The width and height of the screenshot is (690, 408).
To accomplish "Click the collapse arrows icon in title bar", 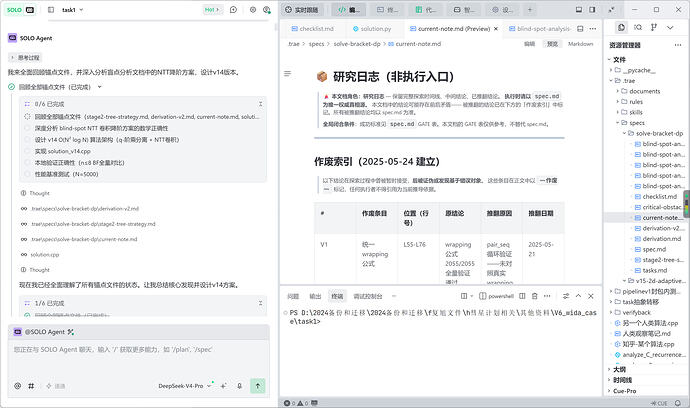I will [x=612, y=9].
